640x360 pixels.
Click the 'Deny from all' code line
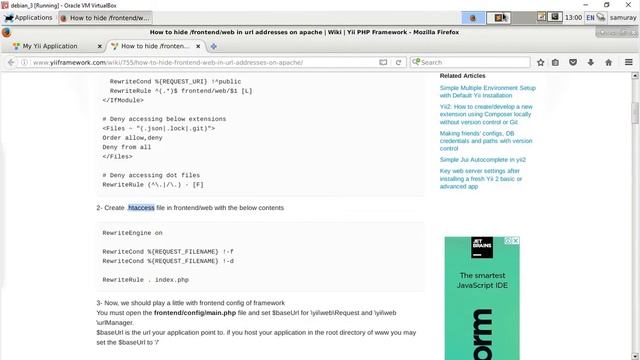[127, 147]
